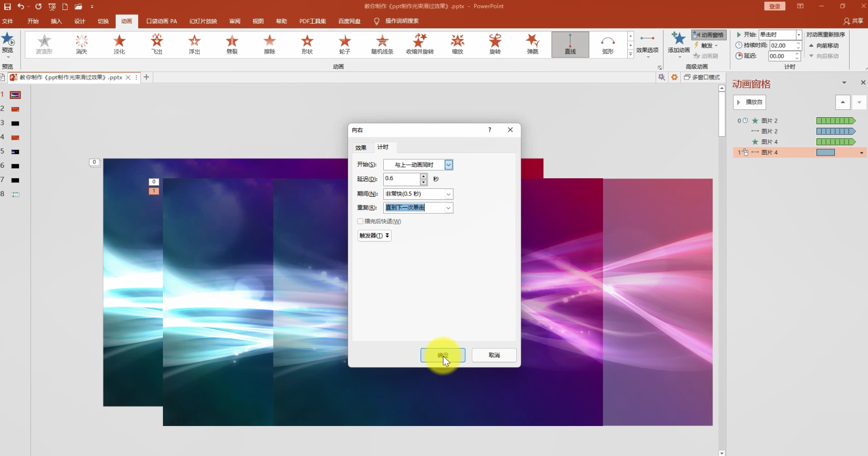Image resolution: width=868 pixels, height=456 pixels.
Task: Open file via folder icon
Action: (78, 7)
